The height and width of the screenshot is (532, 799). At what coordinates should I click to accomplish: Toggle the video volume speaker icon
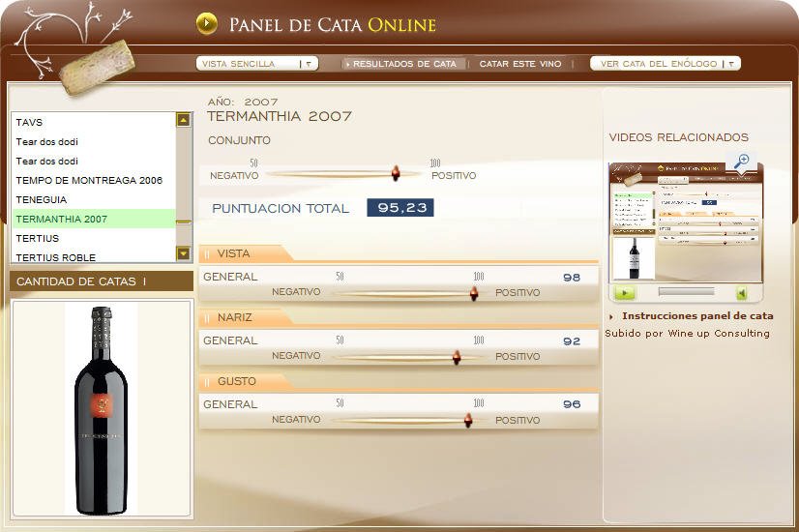click(x=742, y=293)
